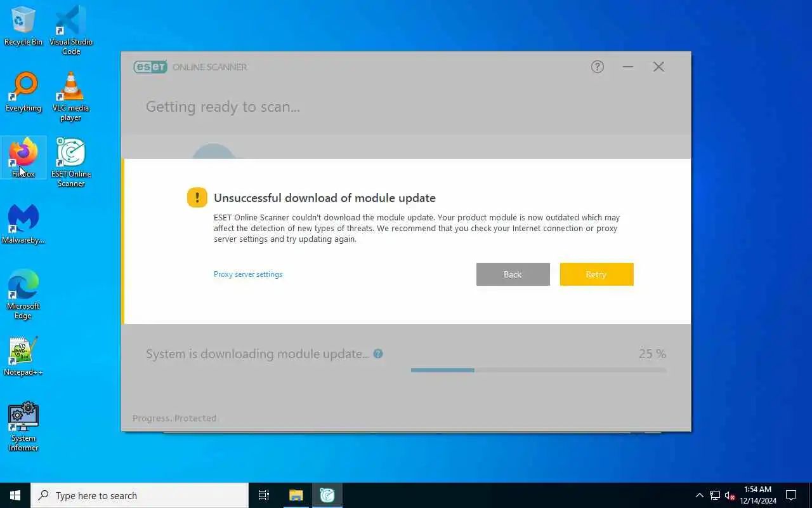Click the 'Progress. Protected.' footer text

[x=174, y=418]
